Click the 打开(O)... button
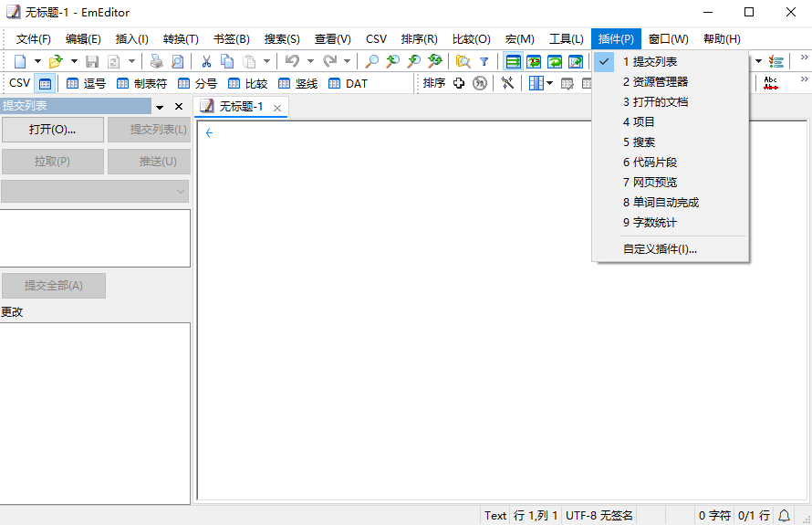Screen dimensions: 812x525 [x=52, y=130]
